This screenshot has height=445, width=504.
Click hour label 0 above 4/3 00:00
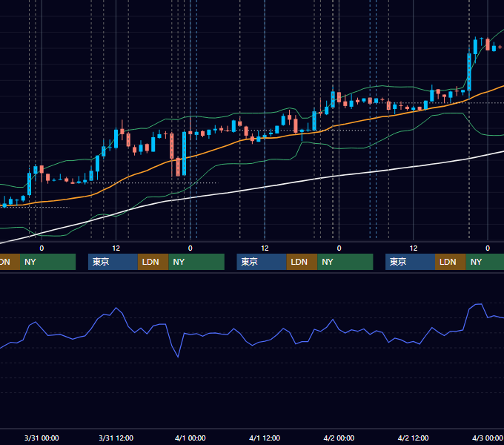tap(488, 248)
